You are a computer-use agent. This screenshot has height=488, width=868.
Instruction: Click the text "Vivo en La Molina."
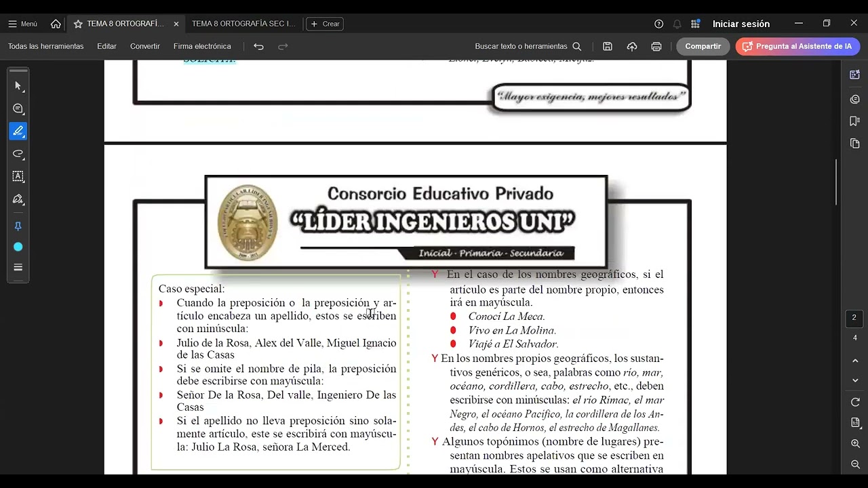pyautogui.click(x=512, y=331)
